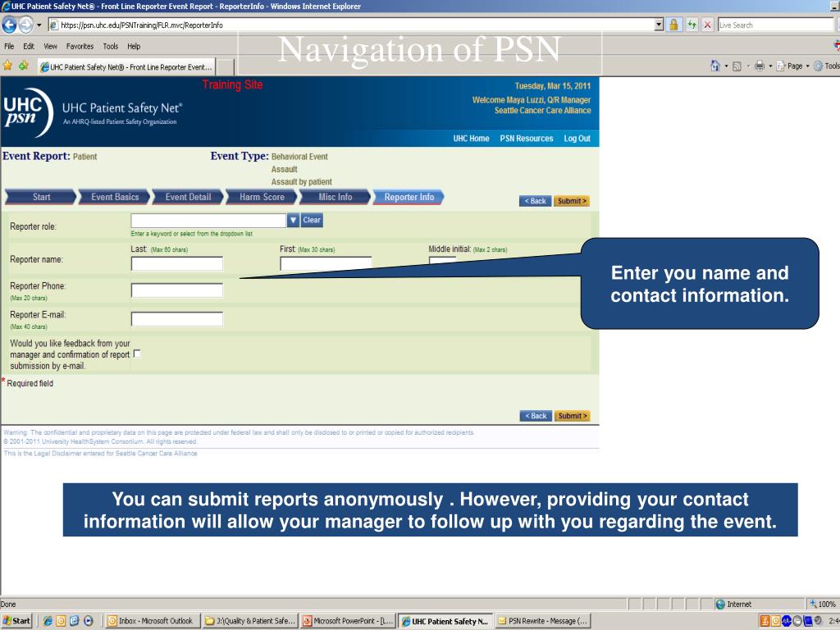840x630 pixels.
Task: Click the RSS Feeds icon
Action: [737, 66]
